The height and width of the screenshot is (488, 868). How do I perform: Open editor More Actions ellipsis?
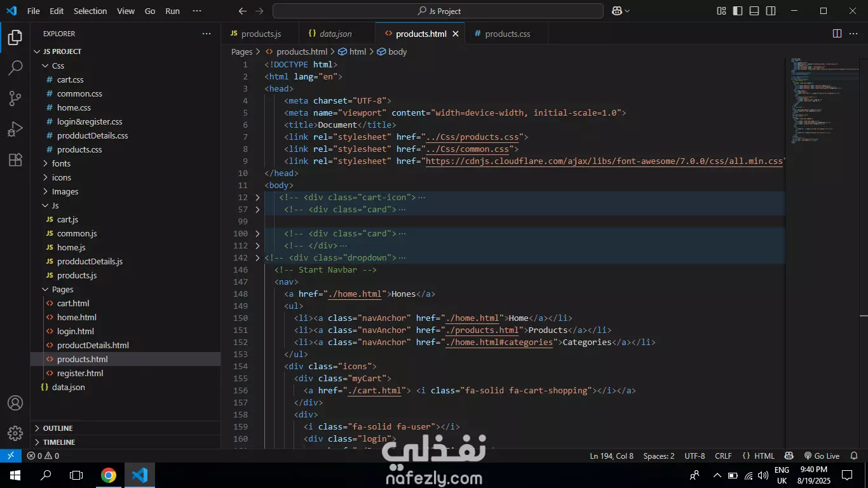(853, 34)
